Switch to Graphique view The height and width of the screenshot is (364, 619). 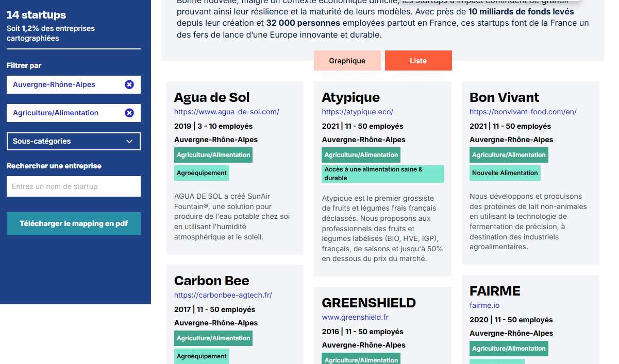pyautogui.click(x=347, y=61)
